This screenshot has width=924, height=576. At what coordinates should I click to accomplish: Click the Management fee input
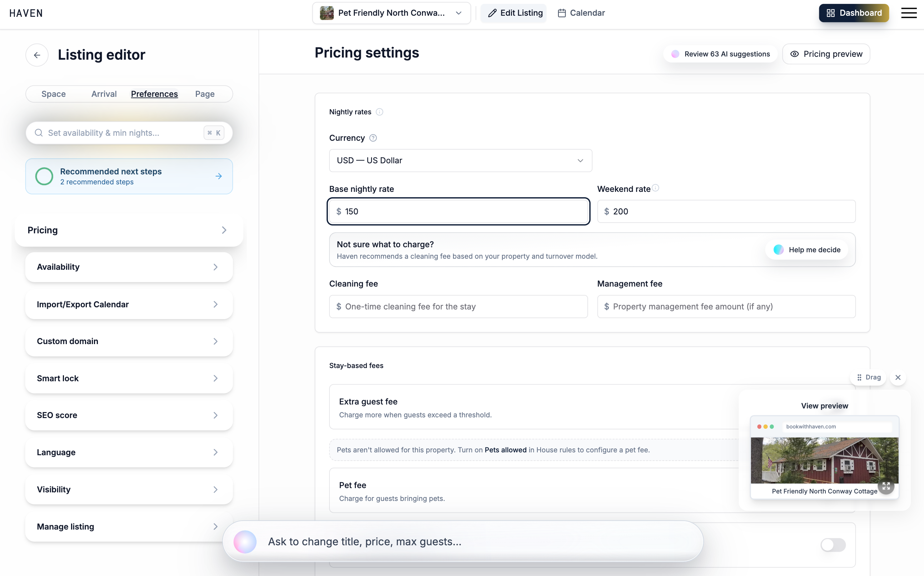(x=726, y=306)
